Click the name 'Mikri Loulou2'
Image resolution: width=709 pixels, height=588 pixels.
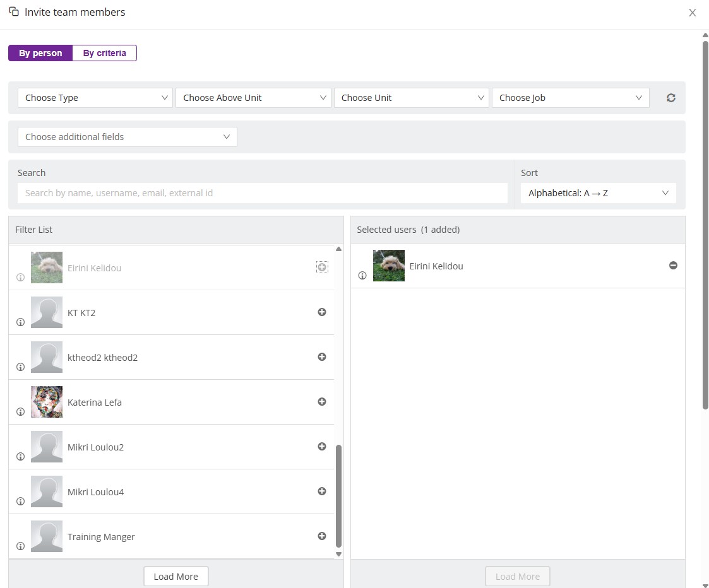coord(95,447)
